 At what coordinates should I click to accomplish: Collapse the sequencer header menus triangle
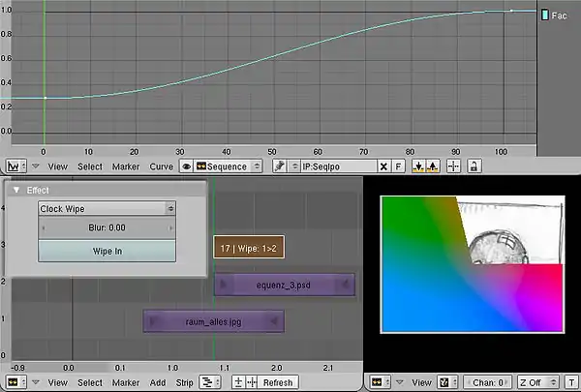(x=36, y=382)
